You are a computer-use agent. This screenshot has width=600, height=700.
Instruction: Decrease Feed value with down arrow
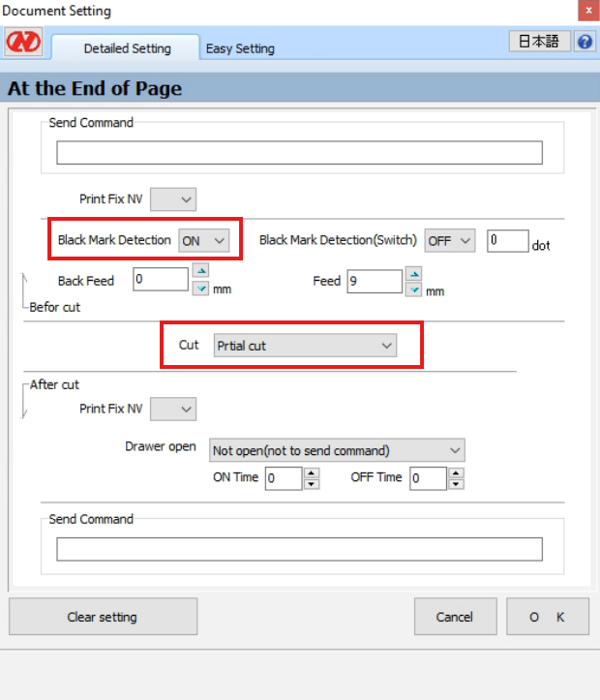[x=413, y=289]
